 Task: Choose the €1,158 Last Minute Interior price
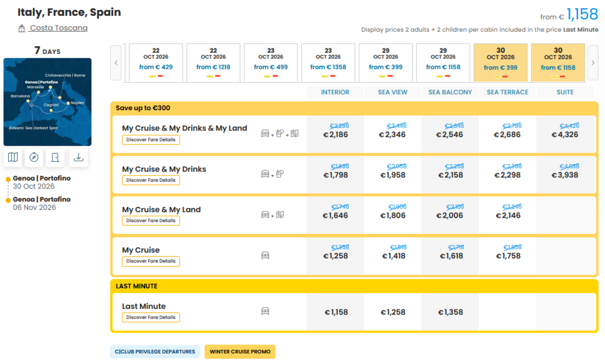pos(336,312)
